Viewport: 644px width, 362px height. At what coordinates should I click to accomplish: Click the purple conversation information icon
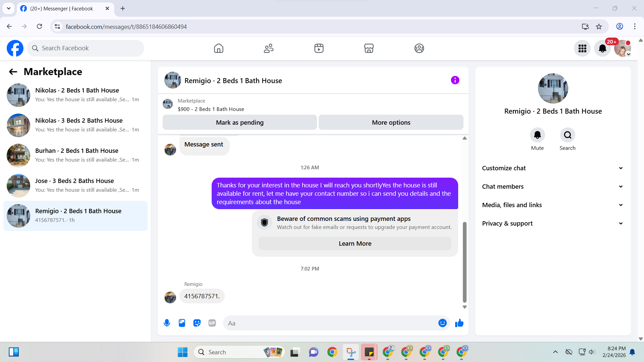click(455, 80)
